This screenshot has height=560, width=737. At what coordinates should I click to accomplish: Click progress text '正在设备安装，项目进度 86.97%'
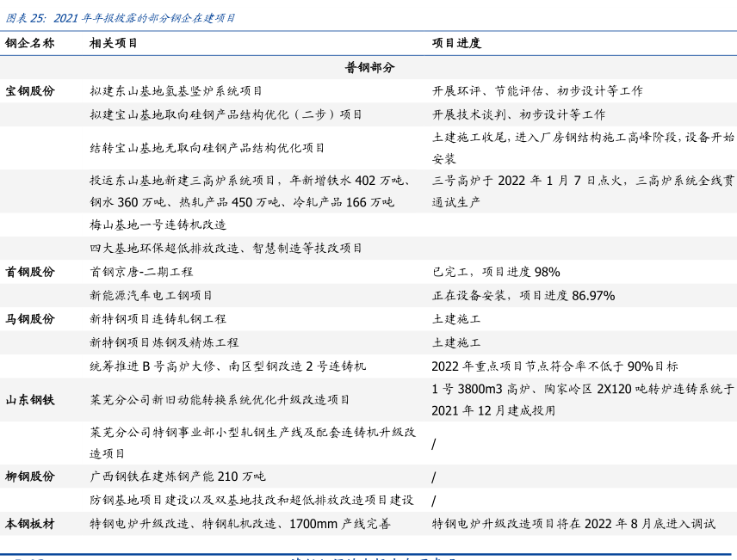(523, 296)
